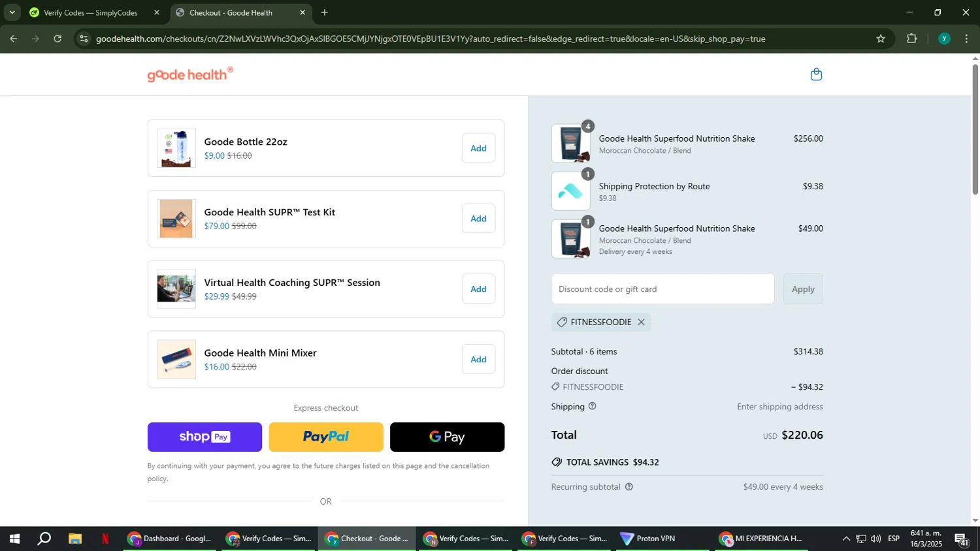Screen dimensions: 980x551
Task: Show hidden system tray icons
Action: click(x=846, y=539)
